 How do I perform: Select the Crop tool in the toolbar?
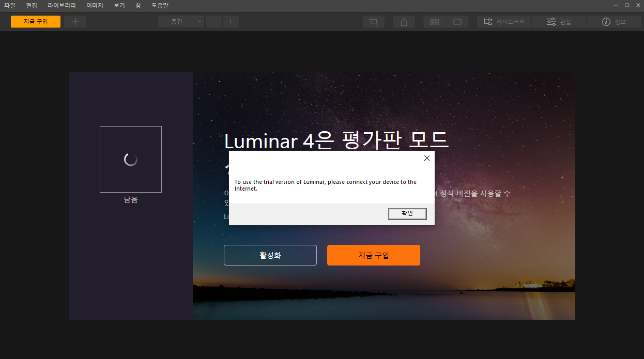373,21
